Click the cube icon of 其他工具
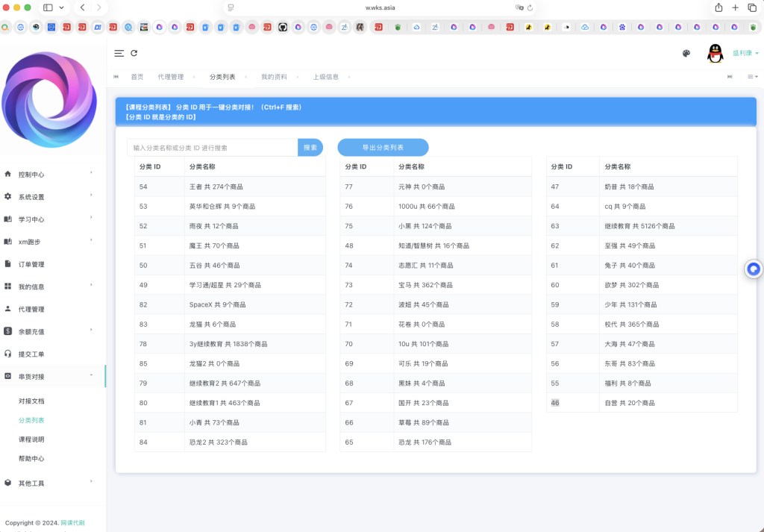764x532 pixels. click(x=7, y=483)
